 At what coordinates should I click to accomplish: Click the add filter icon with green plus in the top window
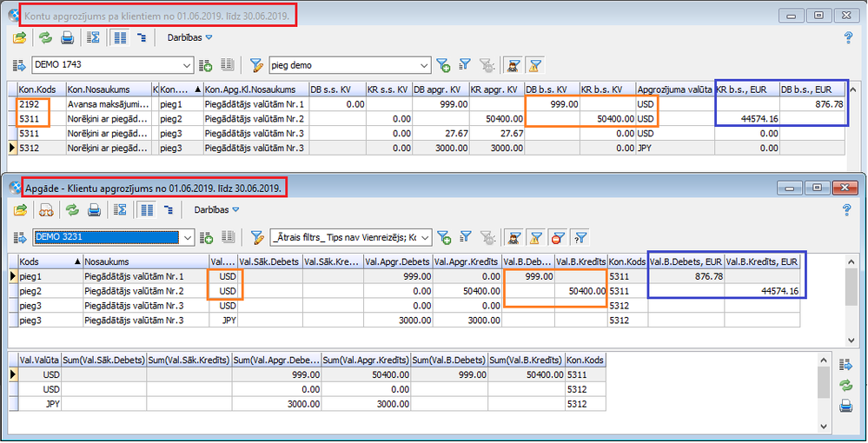443,65
